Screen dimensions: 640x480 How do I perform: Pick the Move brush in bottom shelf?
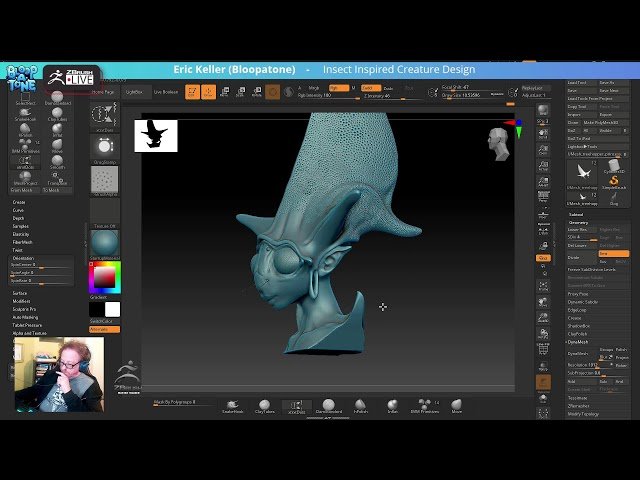coord(456,405)
